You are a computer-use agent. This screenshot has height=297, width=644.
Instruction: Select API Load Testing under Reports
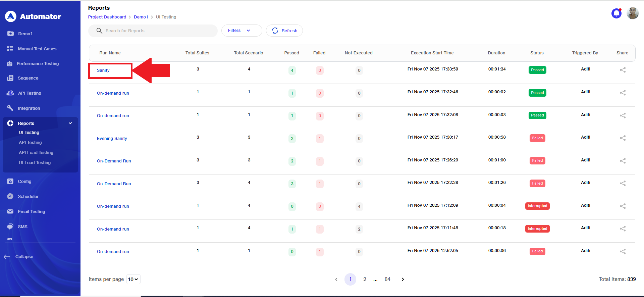(36, 153)
